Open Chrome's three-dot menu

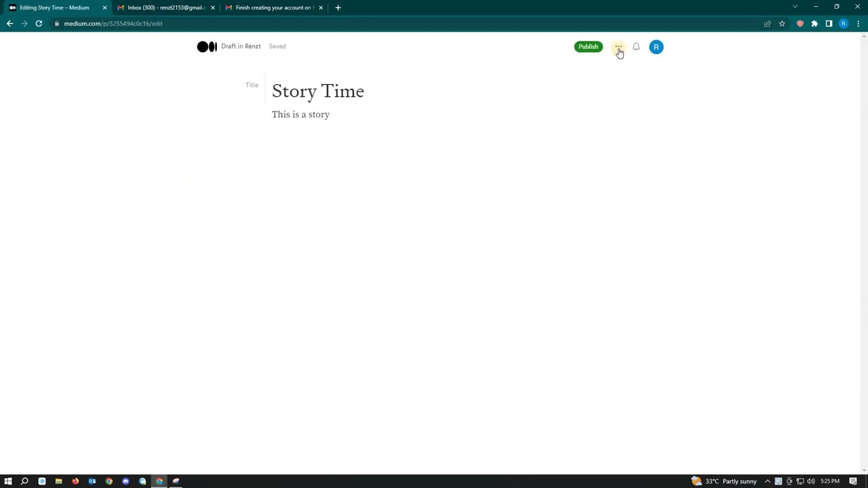(x=858, y=24)
